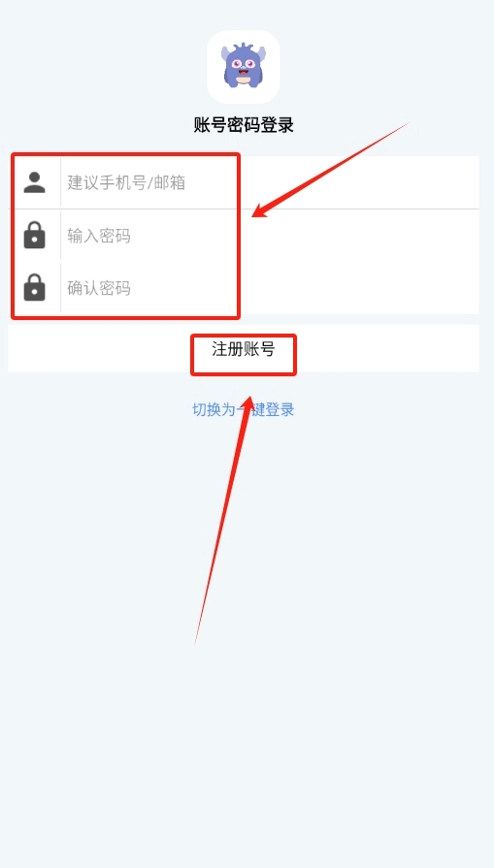Click the lock icon beside 确认密码
This screenshot has height=868, width=494.
tap(34, 288)
